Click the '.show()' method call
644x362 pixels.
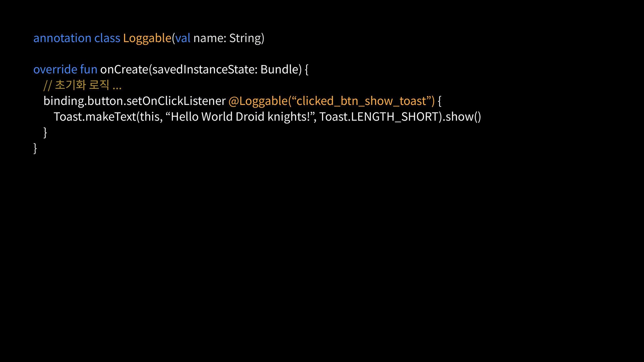(462, 117)
